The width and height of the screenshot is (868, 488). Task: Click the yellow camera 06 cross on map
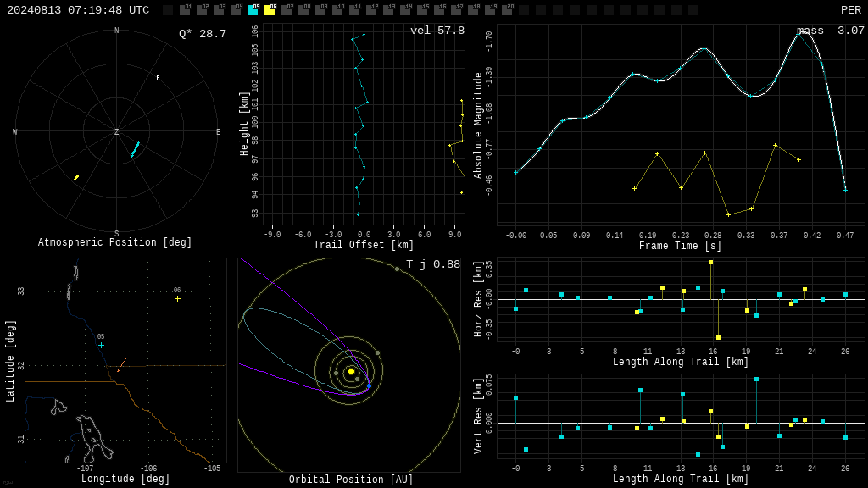[x=177, y=299]
